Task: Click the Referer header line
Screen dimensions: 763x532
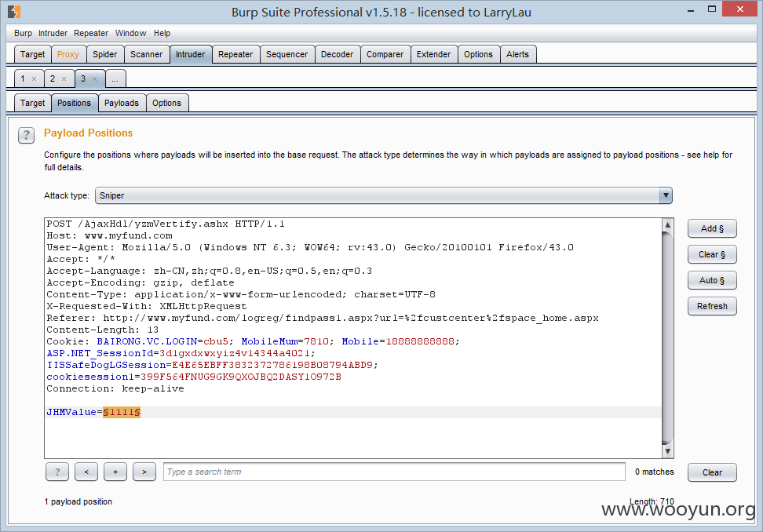Action: pyautogui.click(x=323, y=318)
